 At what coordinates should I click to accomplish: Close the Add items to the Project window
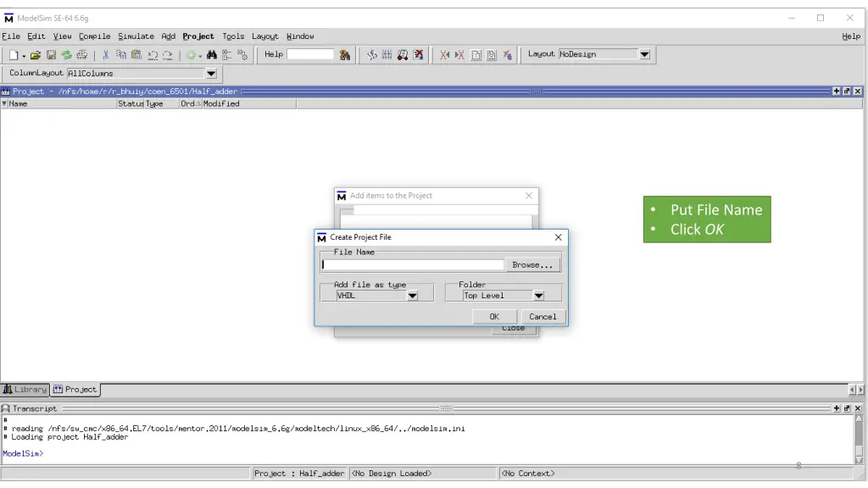pos(529,196)
